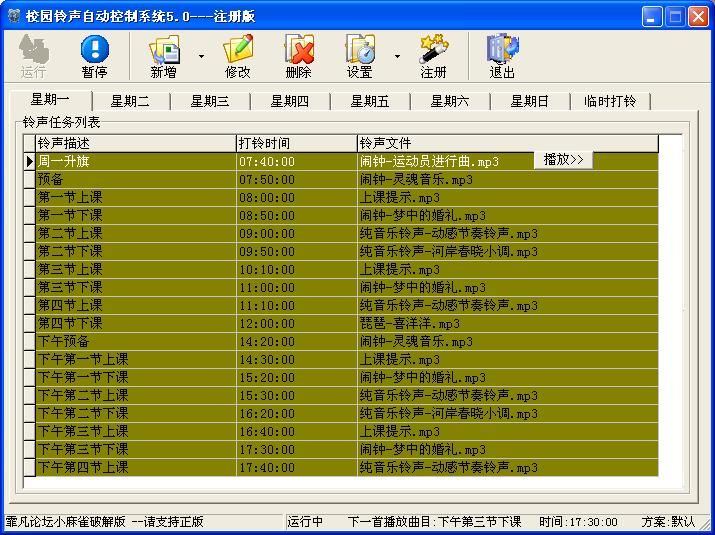Expand the dropdown arrow beside 新增
The width and height of the screenshot is (715, 535).
coord(201,57)
